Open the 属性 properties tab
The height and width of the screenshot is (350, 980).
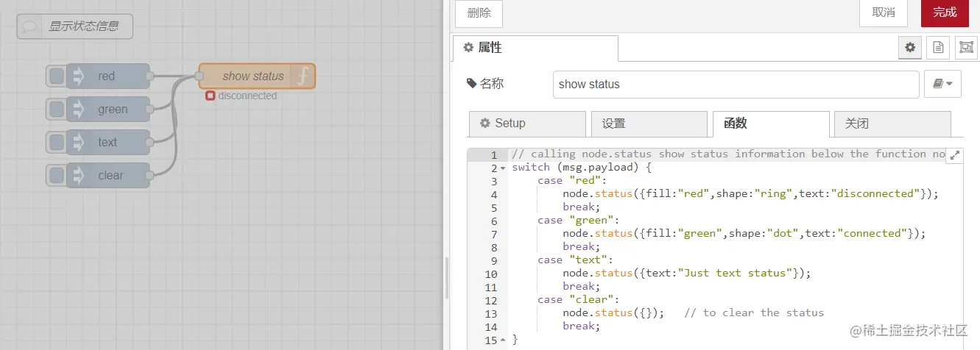pos(535,48)
